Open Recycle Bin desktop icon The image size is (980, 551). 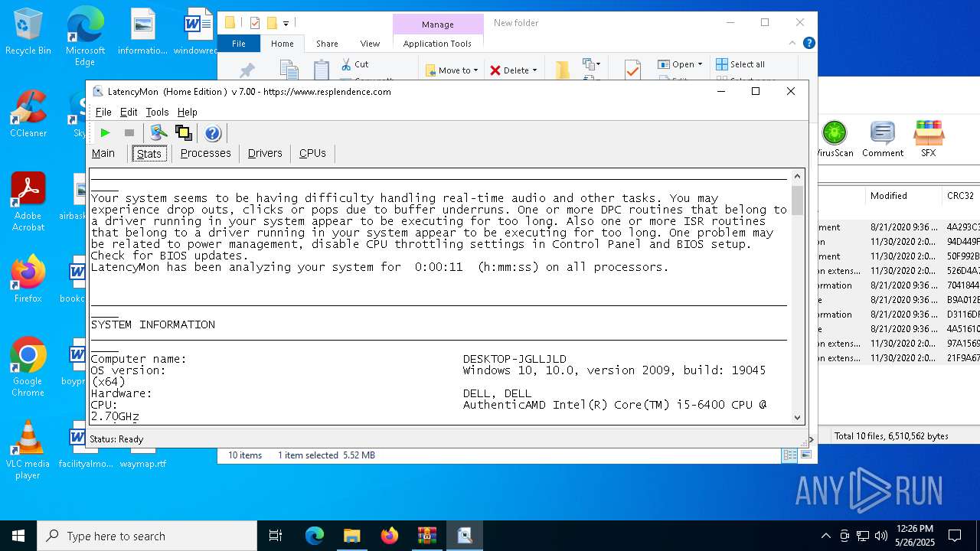pos(28,32)
